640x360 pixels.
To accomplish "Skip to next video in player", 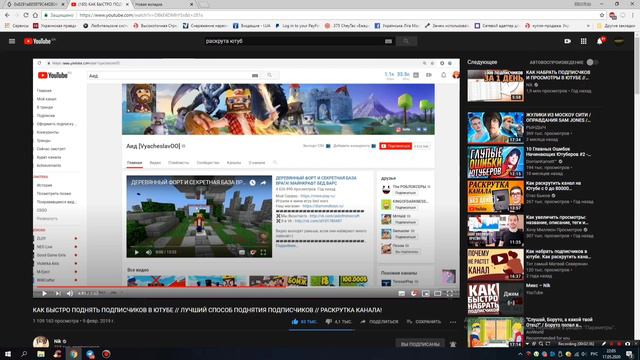I will tap(58, 293).
